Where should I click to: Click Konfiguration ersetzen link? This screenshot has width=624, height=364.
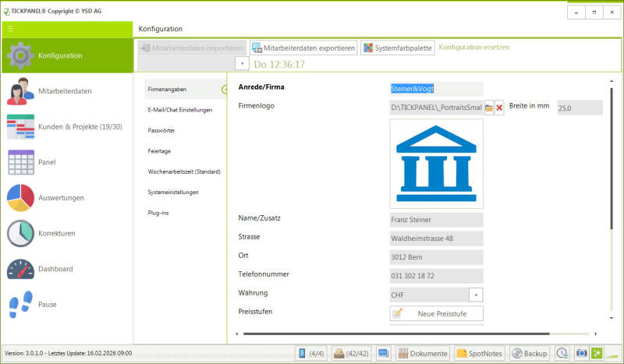click(x=474, y=47)
